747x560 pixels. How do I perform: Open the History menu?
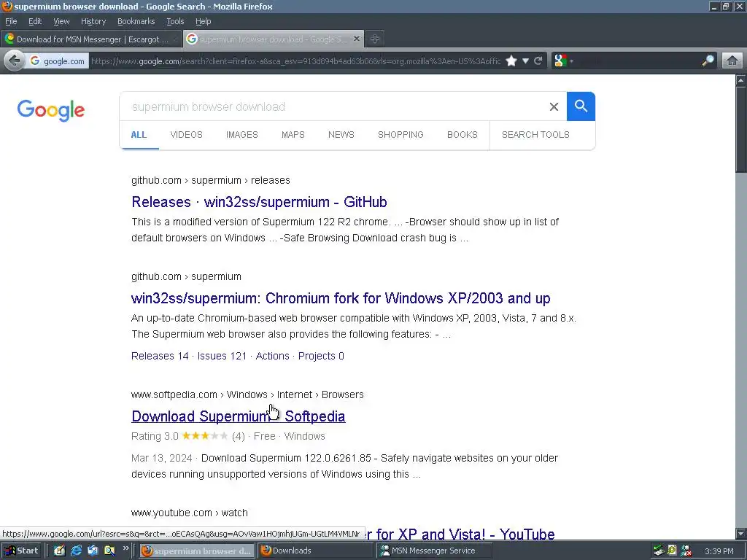pyautogui.click(x=93, y=21)
